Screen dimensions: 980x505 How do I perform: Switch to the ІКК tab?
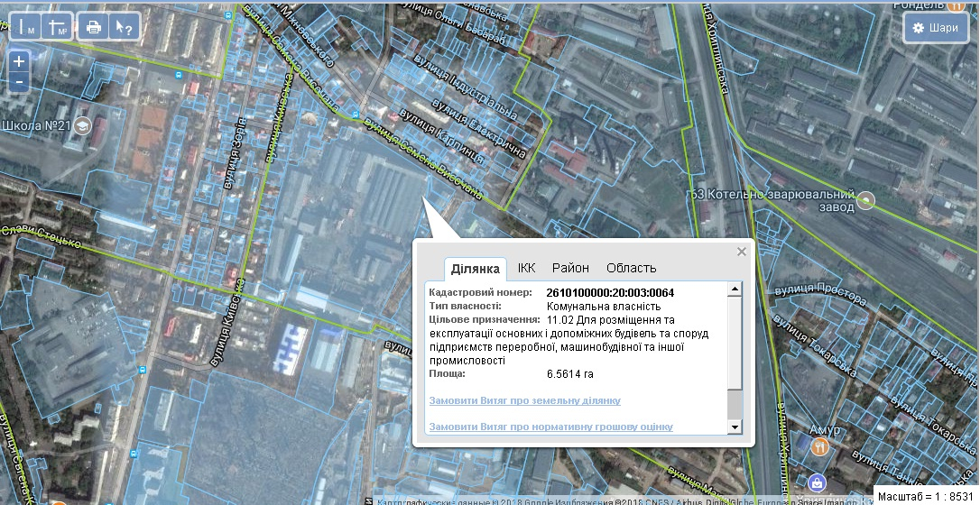click(x=527, y=268)
